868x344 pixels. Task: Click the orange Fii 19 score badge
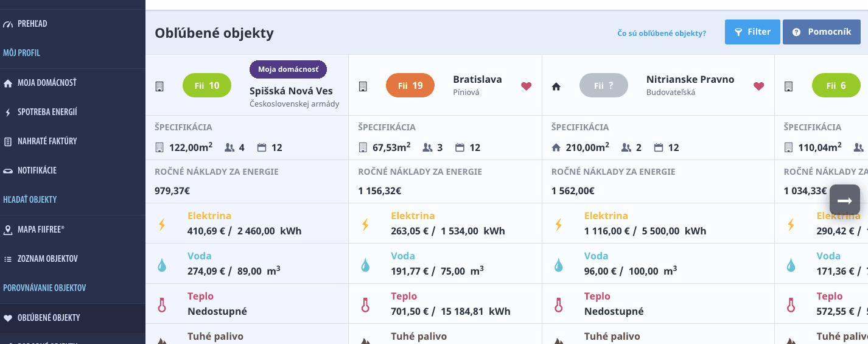410,86
